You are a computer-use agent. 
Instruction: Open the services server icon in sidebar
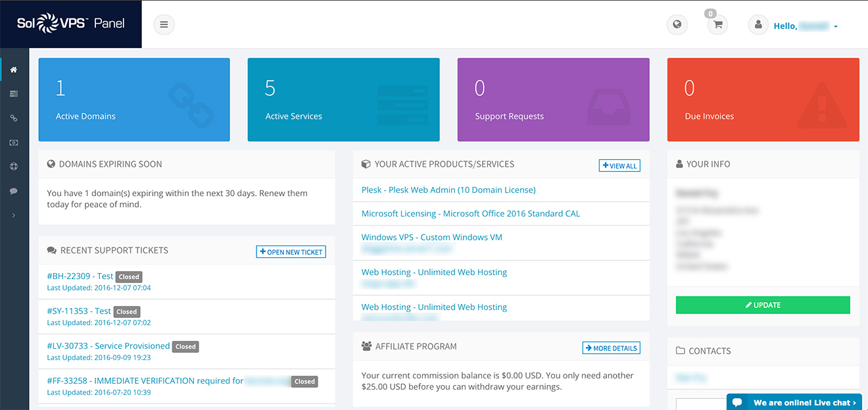click(14, 94)
